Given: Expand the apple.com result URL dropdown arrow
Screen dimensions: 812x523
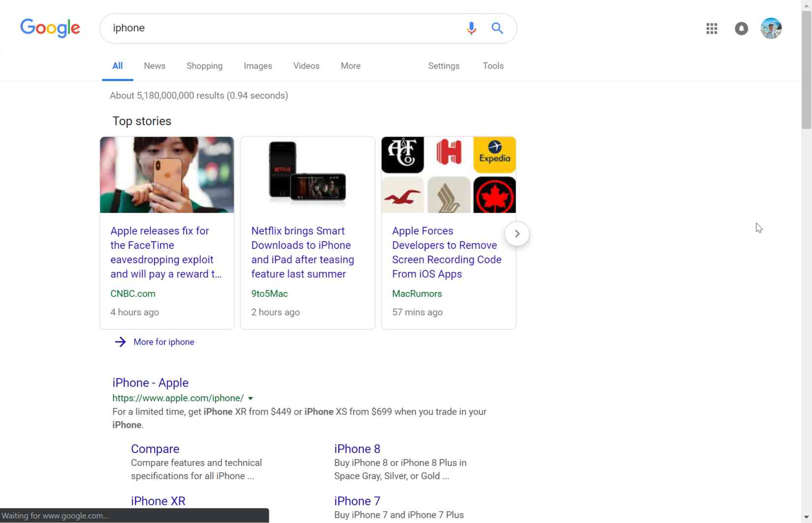Looking at the screenshot, I should (250, 398).
